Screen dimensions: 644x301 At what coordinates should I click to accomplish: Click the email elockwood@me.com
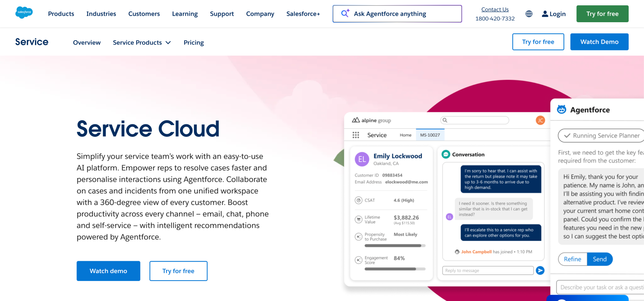[406, 182]
